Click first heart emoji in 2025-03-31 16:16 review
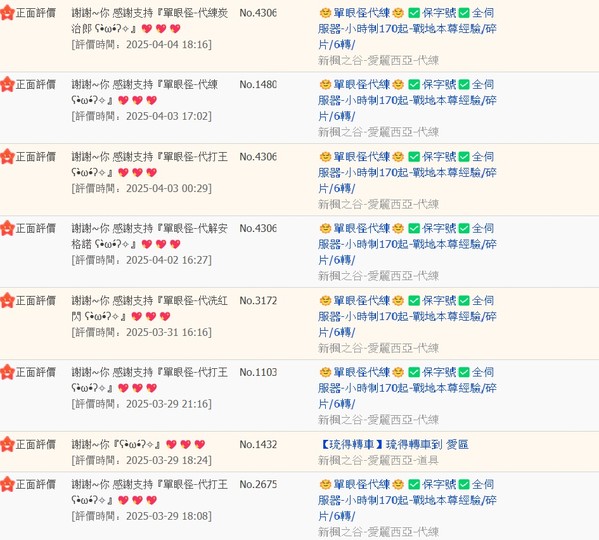Viewport: 599px width, 540px height. 137,316
